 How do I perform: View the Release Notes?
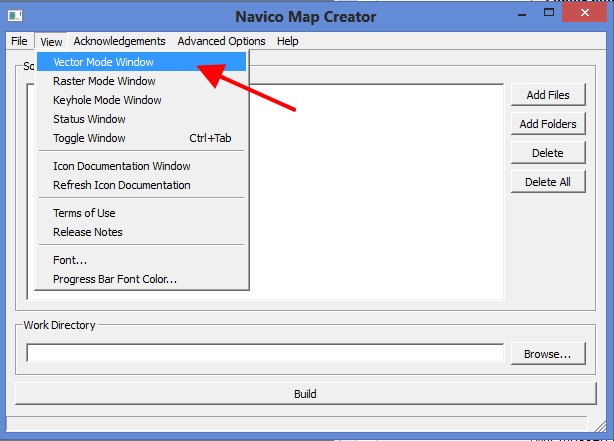pyautogui.click(x=88, y=232)
